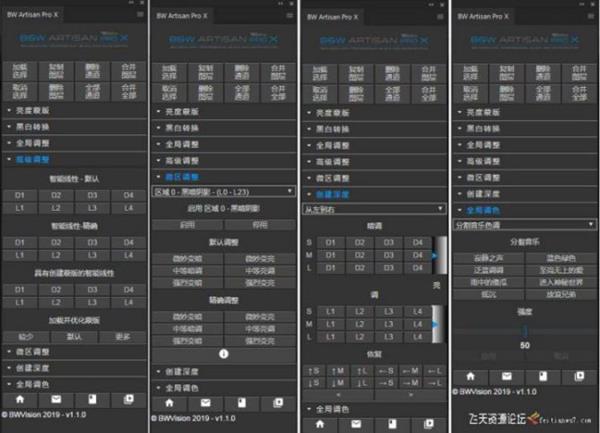
Task: Click 停用 to disable zone 0 黑暗阴影
Action: click(x=259, y=226)
